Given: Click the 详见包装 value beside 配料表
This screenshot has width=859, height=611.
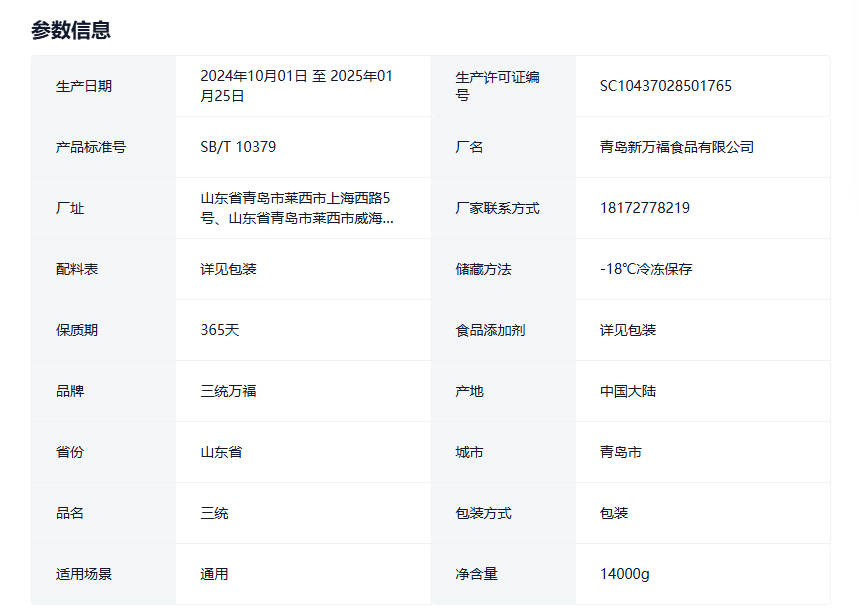Looking at the screenshot, I should 228,269.
